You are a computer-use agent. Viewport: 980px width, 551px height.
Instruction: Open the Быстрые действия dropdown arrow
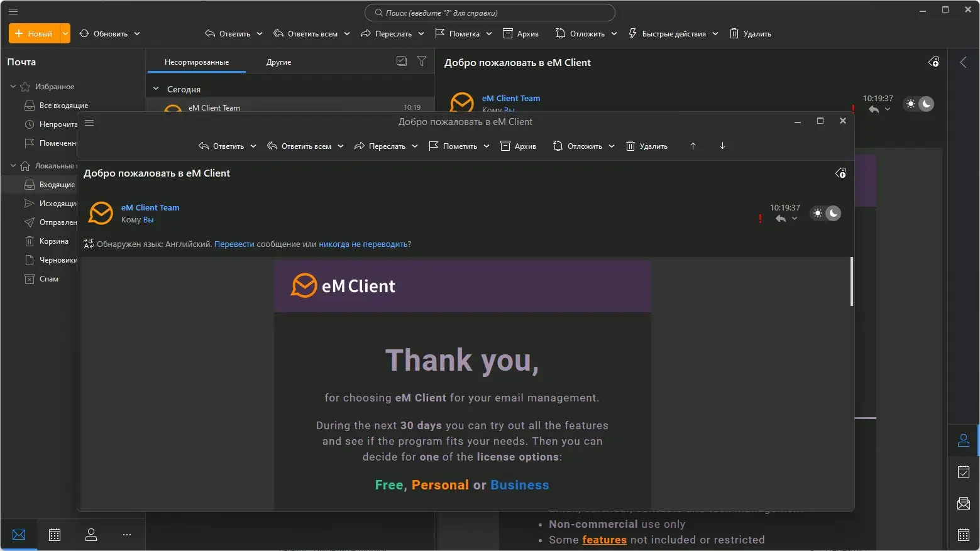[715, 34]
